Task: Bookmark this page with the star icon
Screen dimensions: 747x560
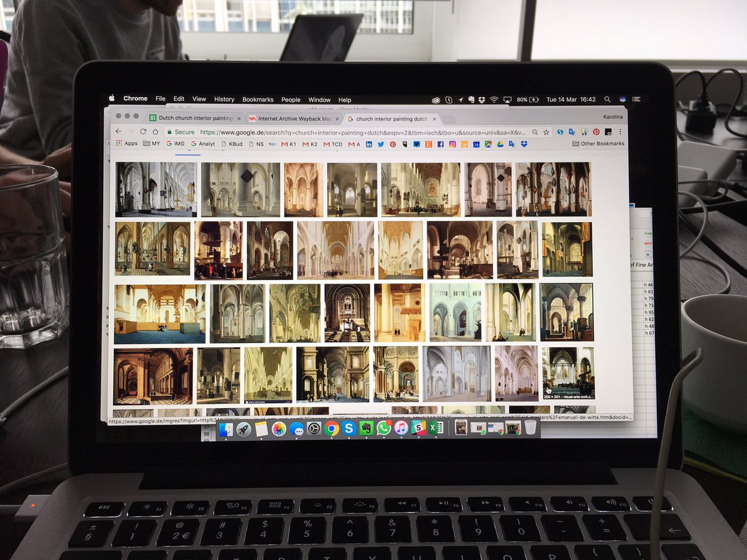Action: (546, 132)
